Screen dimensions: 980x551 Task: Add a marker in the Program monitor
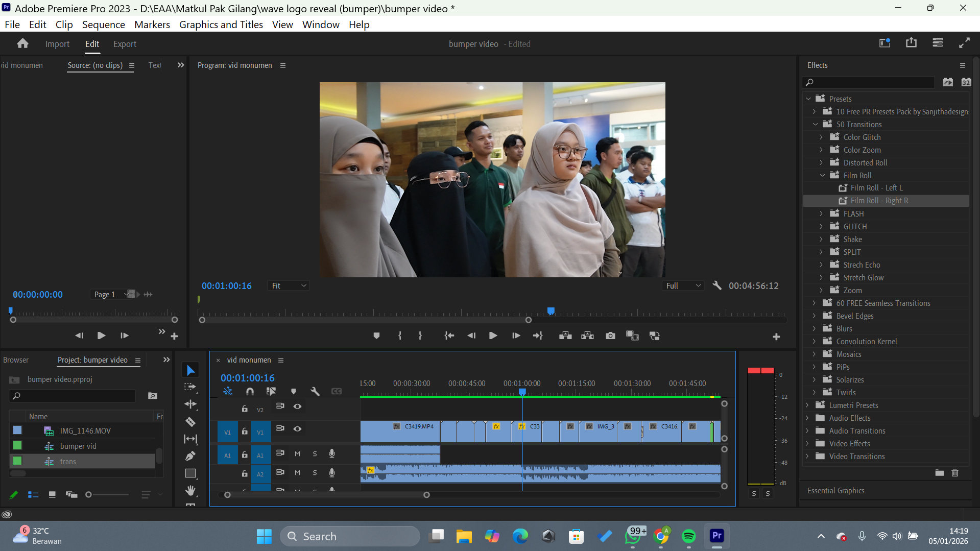pyautogui.click(x=376, y=336)
